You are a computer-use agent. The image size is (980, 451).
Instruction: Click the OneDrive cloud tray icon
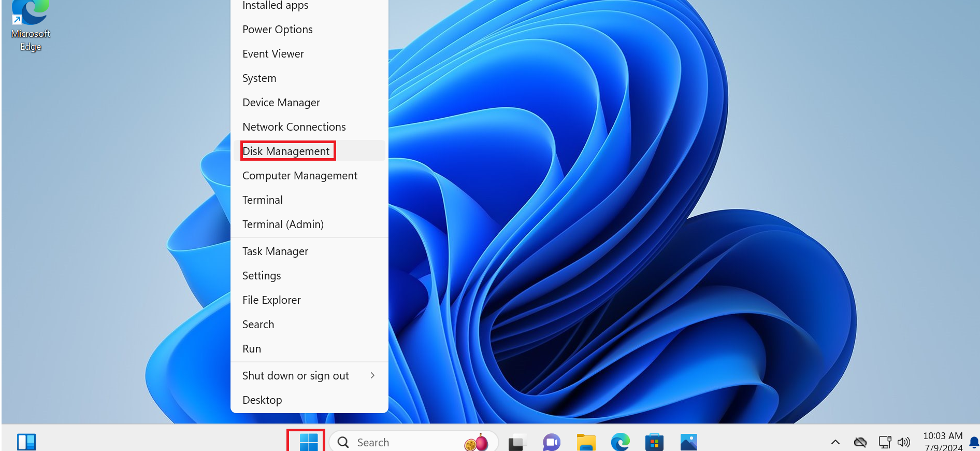coord(860,442)
